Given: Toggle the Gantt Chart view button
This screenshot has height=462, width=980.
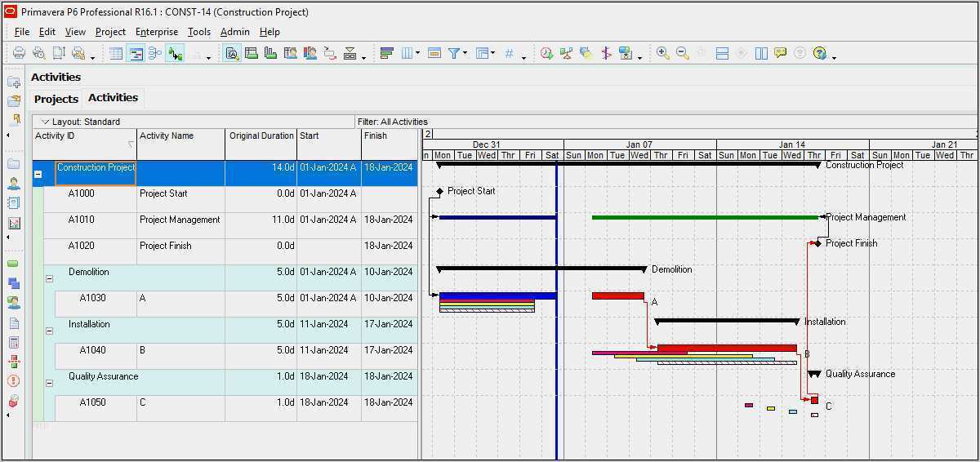Looking at the screenshot, I should click(x=136, y=53).
